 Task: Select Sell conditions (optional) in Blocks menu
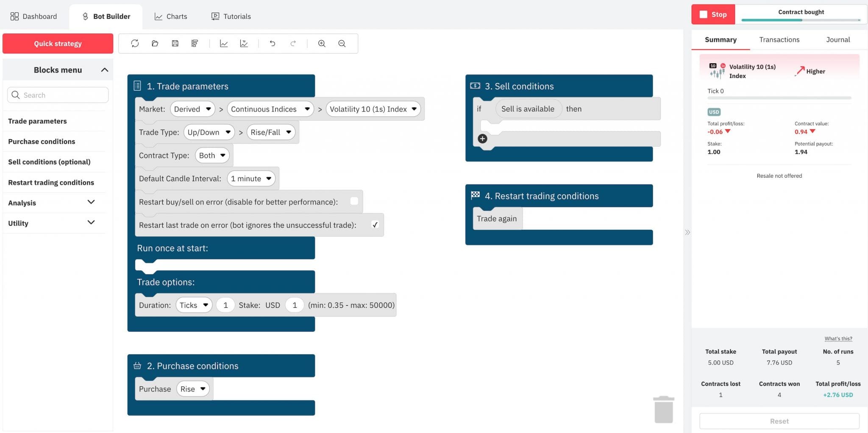coord(49,162)
